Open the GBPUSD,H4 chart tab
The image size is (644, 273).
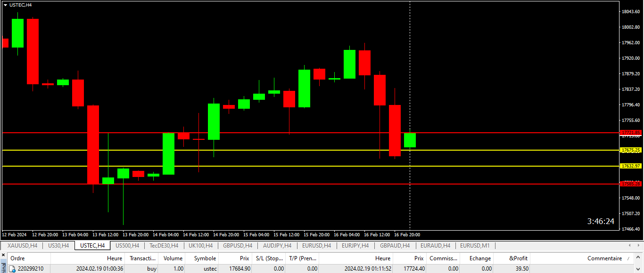click(x=238, y=246)
